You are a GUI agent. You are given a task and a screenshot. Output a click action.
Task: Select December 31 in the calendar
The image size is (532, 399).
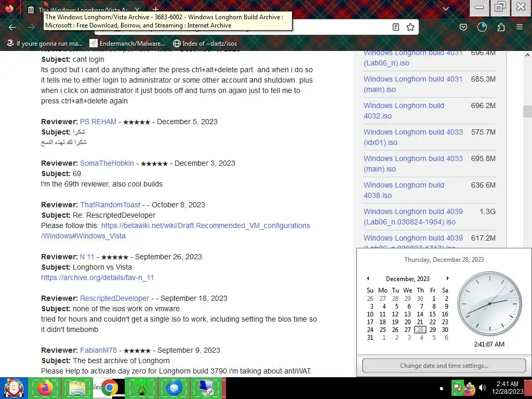pos(370,337)
